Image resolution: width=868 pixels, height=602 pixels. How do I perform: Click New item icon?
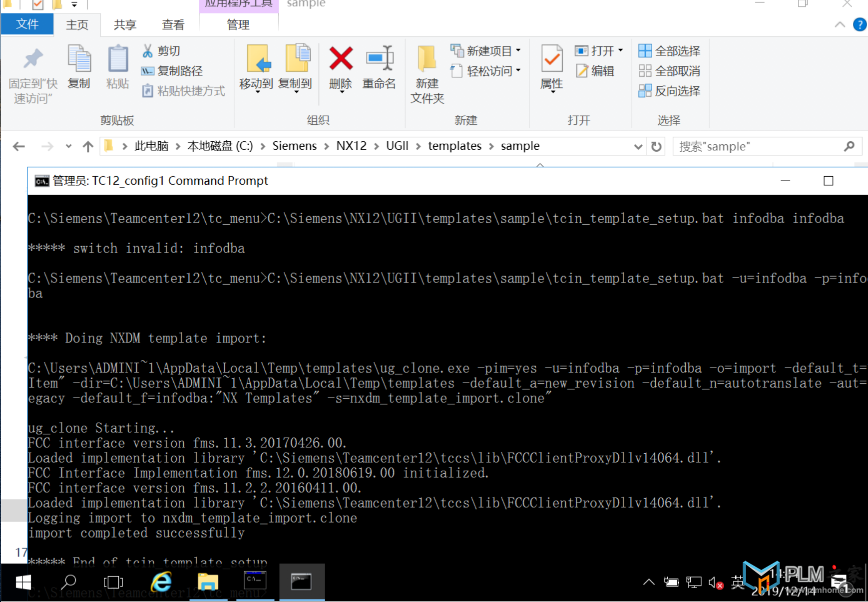click(456, 50)
